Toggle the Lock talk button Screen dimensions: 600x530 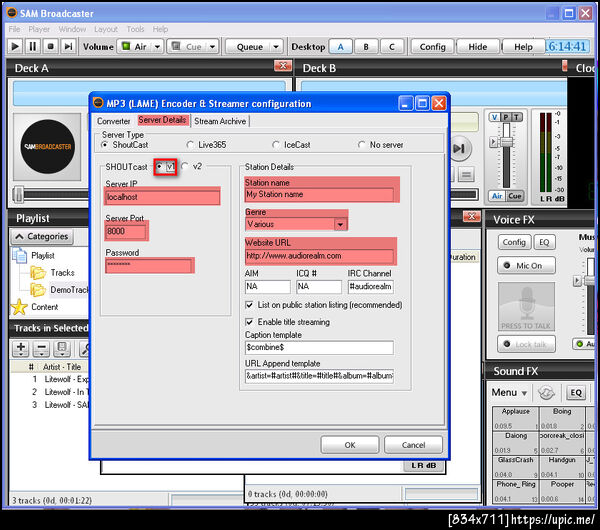526,344
